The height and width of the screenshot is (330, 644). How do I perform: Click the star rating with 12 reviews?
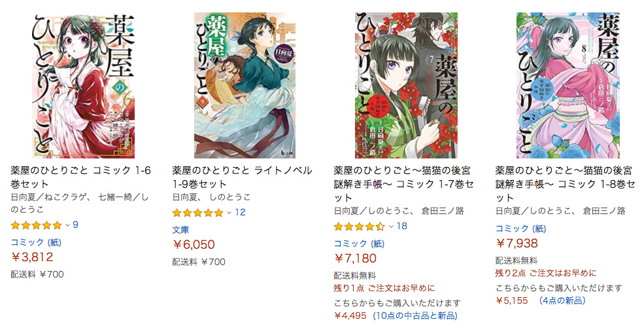pyautogui.click(x=197, y=213)
